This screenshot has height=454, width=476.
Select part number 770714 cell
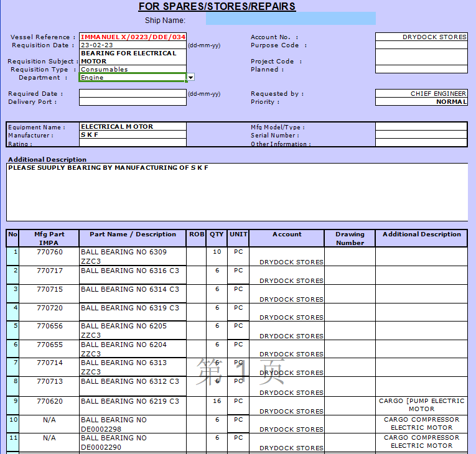coord(49,367)
